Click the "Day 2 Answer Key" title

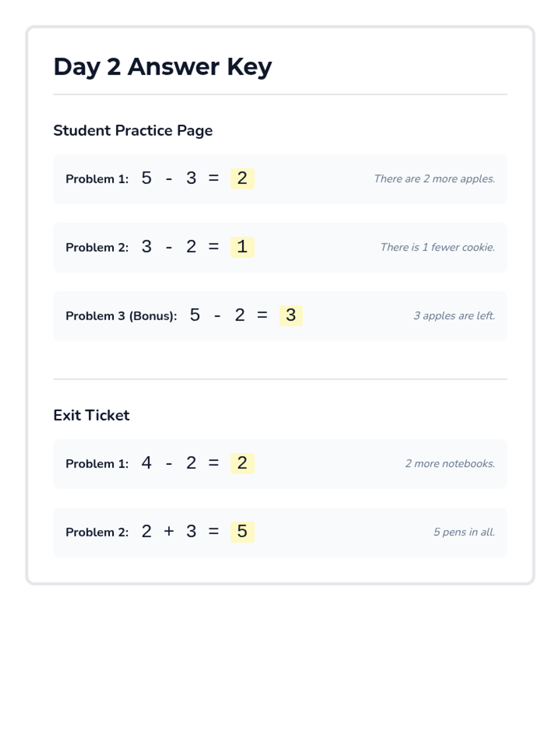pyautogui.click(x=162, y=67)
